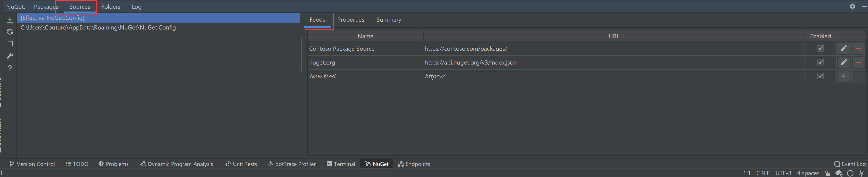Open the NuGet panel gear options
This screenshot has height=177, width=868.
click(x=852, y=6)
